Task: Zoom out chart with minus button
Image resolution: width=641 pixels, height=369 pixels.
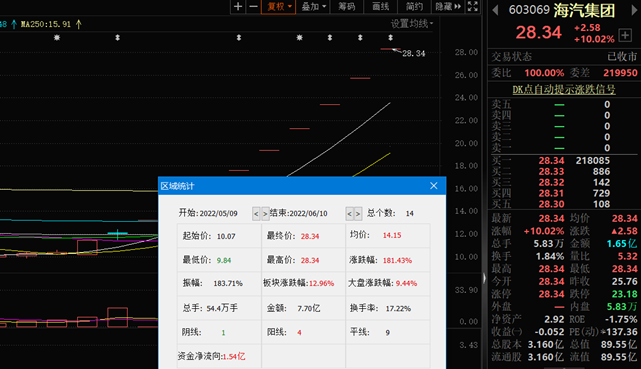Action: [x=253, y=7]
